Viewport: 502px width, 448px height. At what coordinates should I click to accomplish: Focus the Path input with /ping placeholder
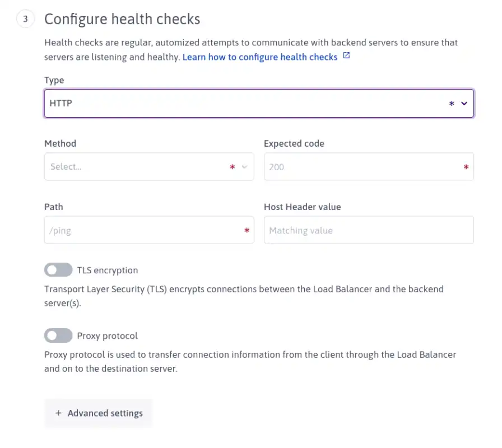[149, 230]
